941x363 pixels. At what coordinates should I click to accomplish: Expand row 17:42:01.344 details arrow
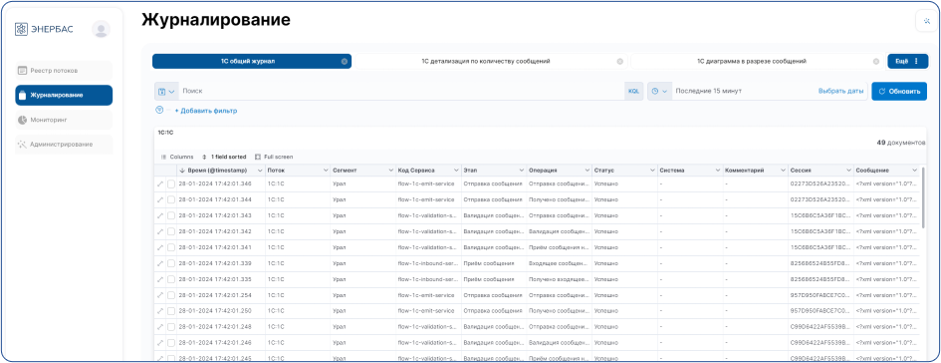click(160, 200)
